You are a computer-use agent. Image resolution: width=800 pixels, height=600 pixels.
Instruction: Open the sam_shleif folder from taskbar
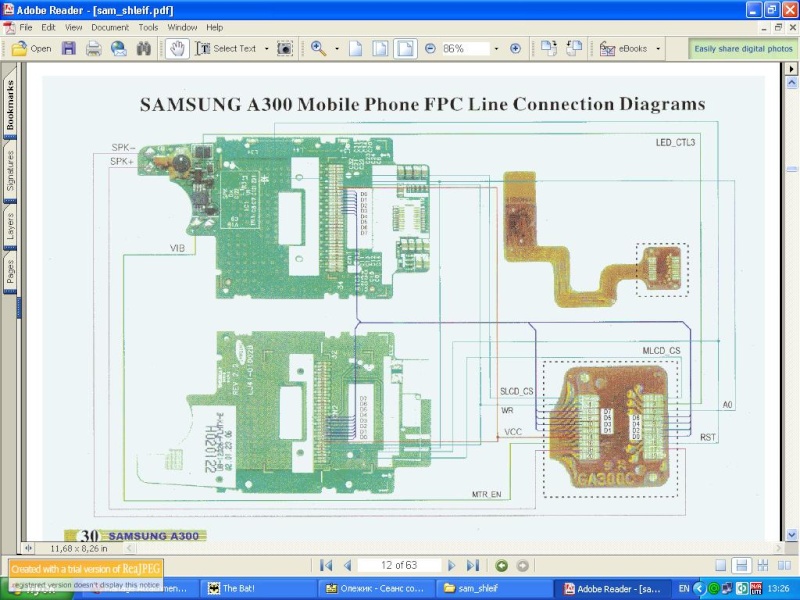(x=493, y=588)
